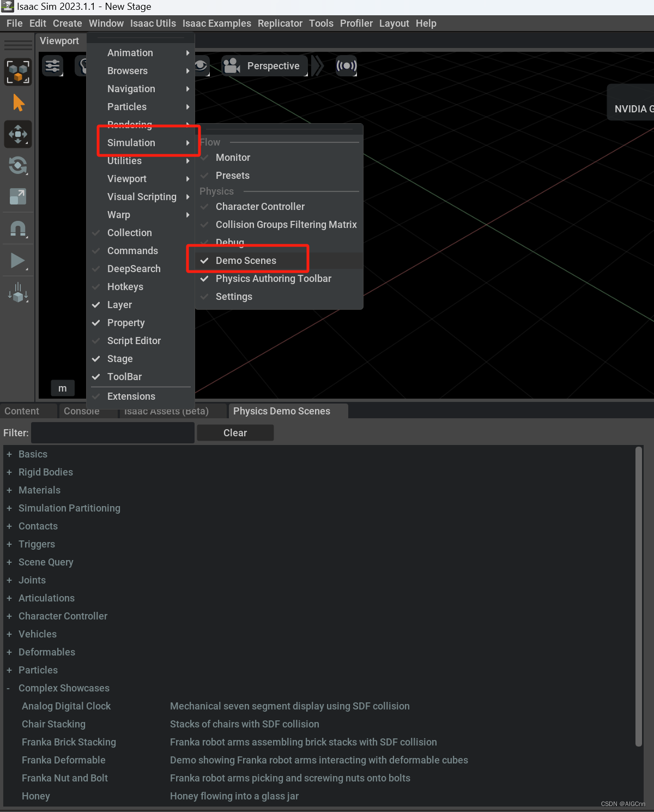Image resolution: width=654 pixels, height=812 pixels.
Task: Open the Particles submenu in Window menu
Action: click(x=141, y=107)
